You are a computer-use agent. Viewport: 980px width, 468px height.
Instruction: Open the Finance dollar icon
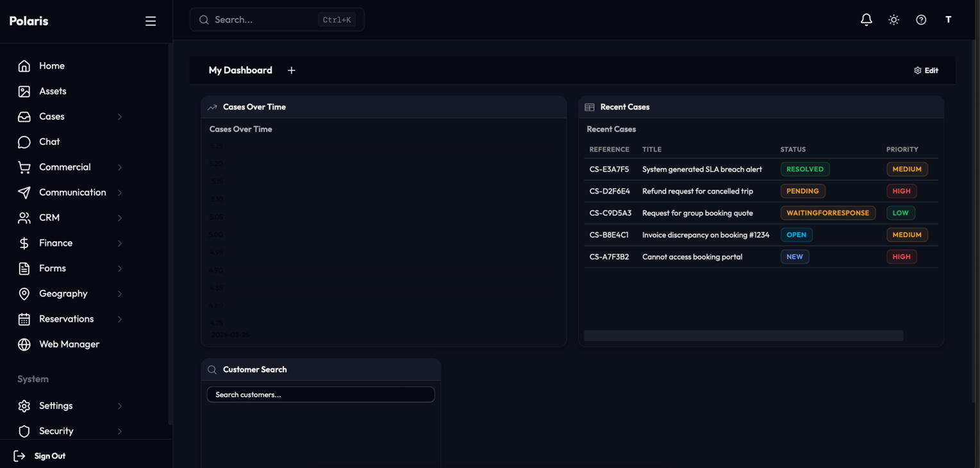pos(24,243)
